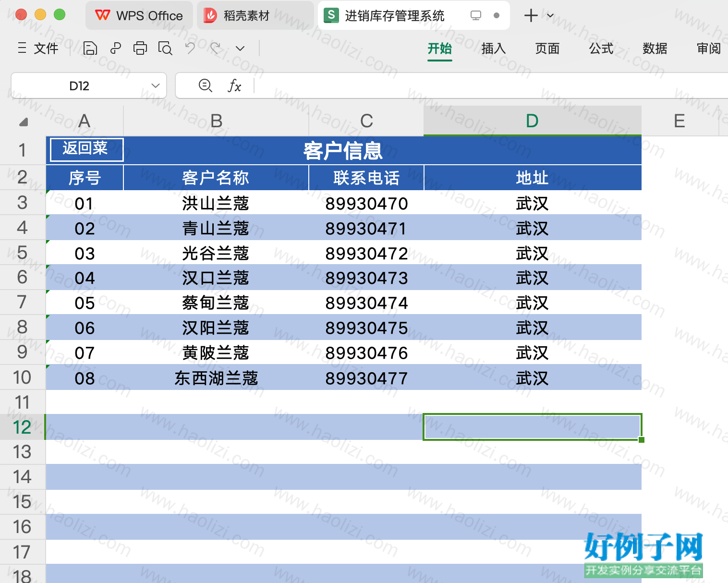Select row 12 header

[x=23, y=427]
